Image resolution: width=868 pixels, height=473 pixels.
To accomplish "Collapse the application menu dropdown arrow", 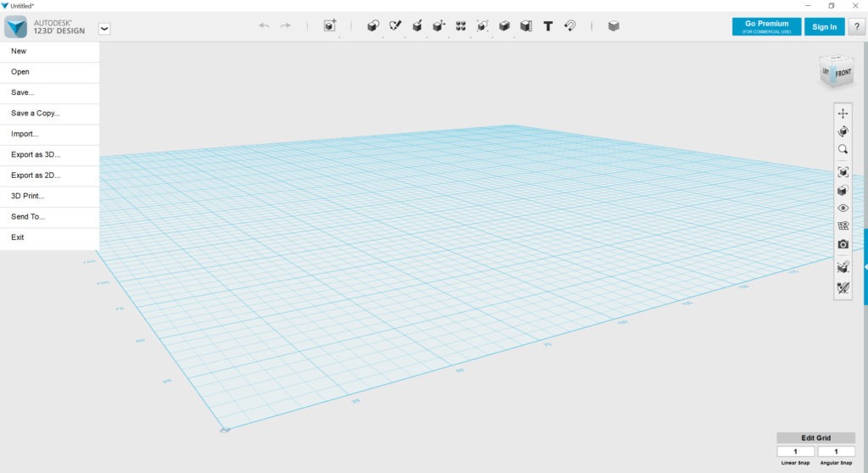I will [104, 28].
